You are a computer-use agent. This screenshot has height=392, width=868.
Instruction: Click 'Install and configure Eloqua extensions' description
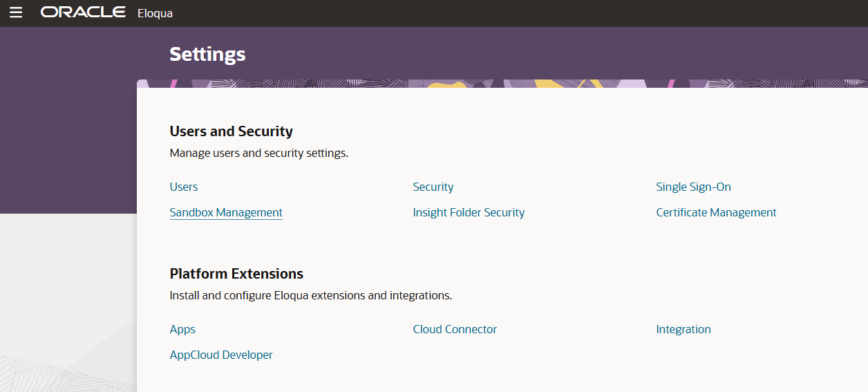tap(311, 295)
